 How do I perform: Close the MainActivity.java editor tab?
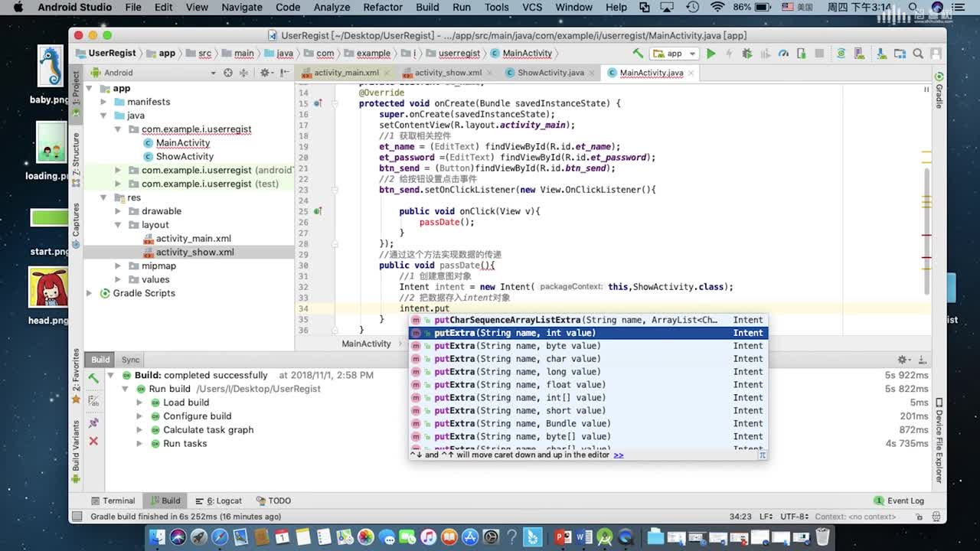691,73
